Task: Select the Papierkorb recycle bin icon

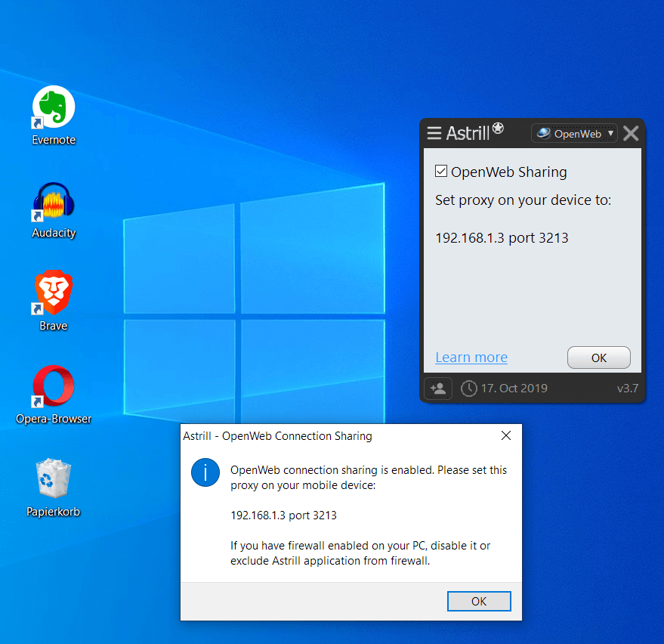Action: 54,488
